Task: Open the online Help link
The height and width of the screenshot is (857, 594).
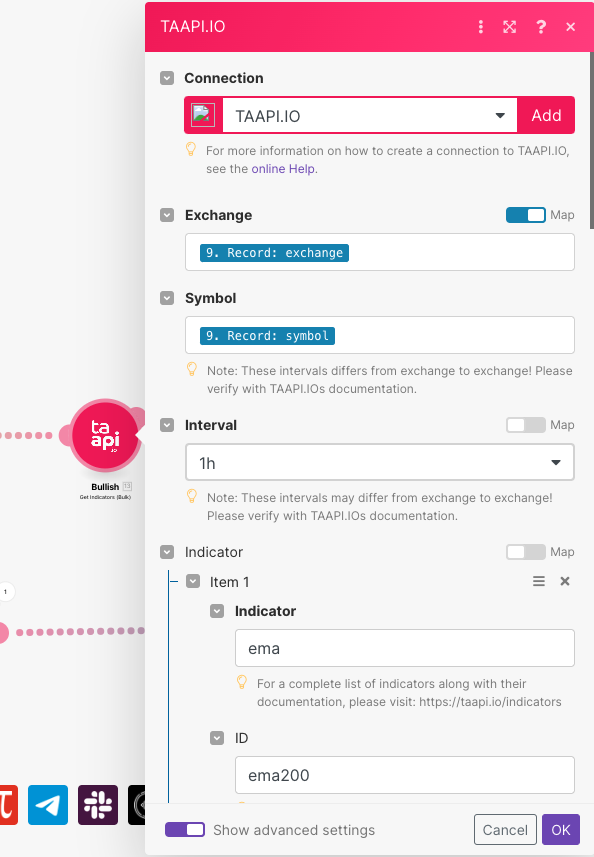Action: click(283, 169)
